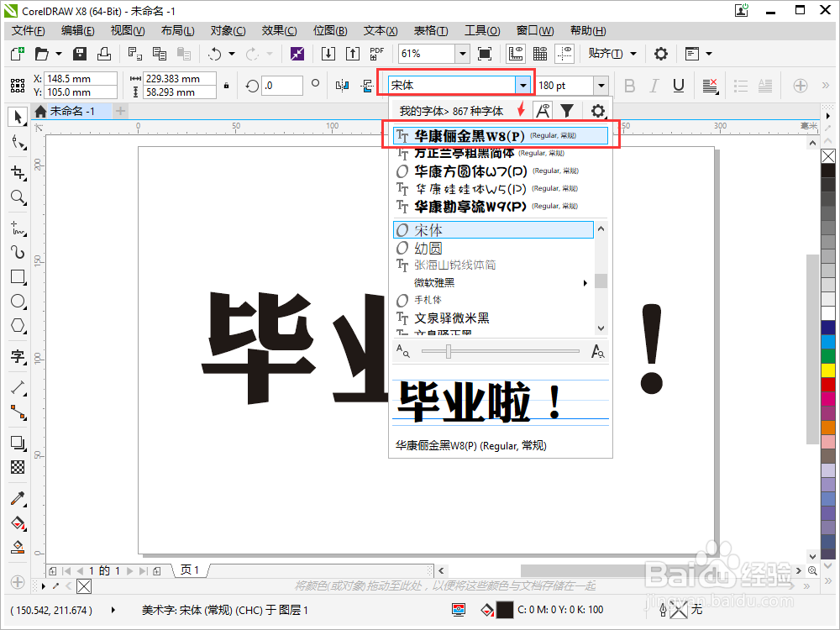Expand the 微软雅黑 font family submenu

point(585,282)
